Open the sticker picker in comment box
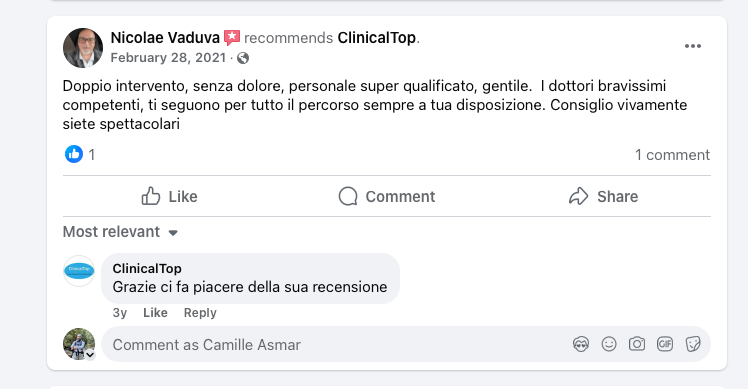 693,344
